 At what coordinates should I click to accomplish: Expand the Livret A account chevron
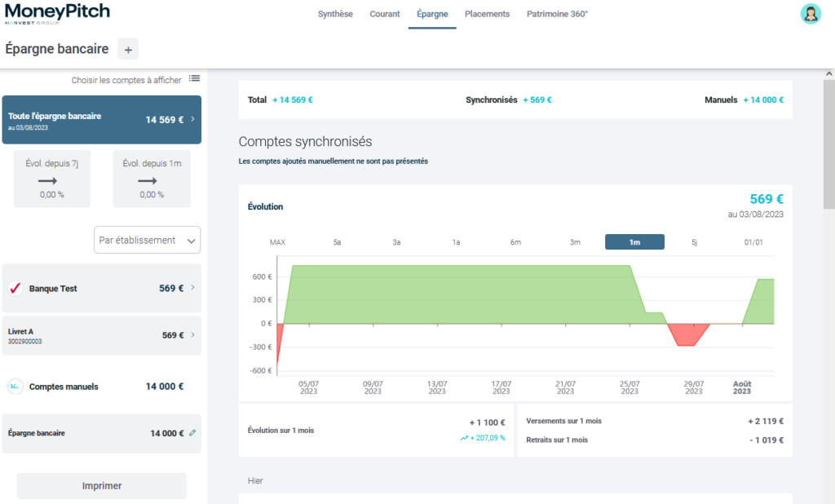tap(192, 335)
